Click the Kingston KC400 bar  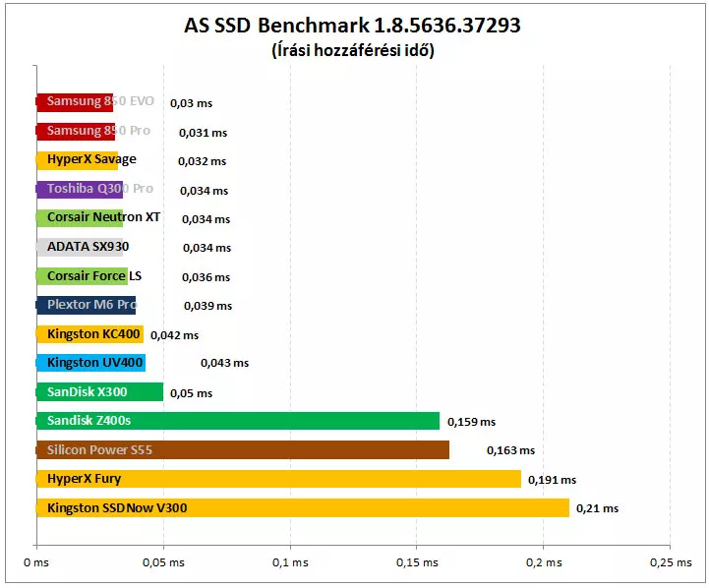click(x=90, y=334)
